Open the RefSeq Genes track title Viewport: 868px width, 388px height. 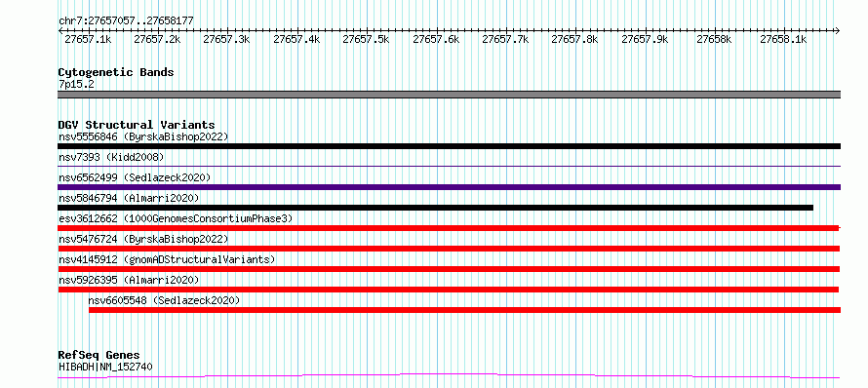(99, 356)
